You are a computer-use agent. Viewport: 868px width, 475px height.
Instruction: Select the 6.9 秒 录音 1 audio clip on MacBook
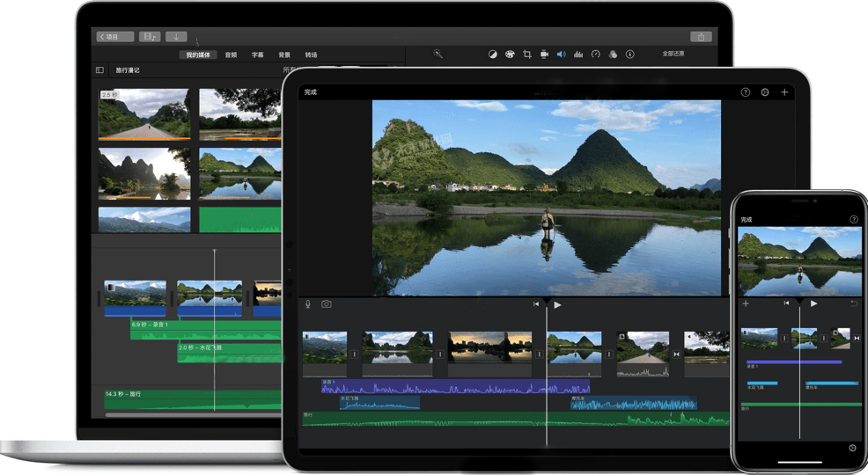tap(205, 328)
